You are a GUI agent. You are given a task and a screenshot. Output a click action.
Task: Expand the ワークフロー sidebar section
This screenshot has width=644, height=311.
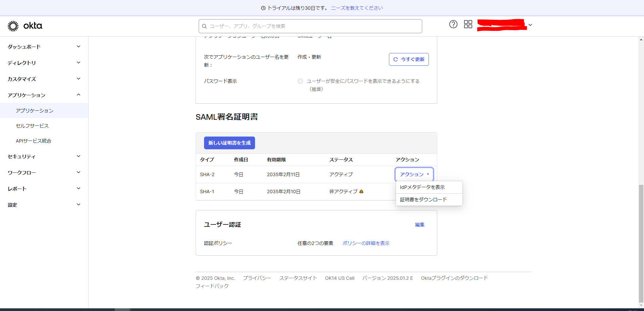coord(44,172)
